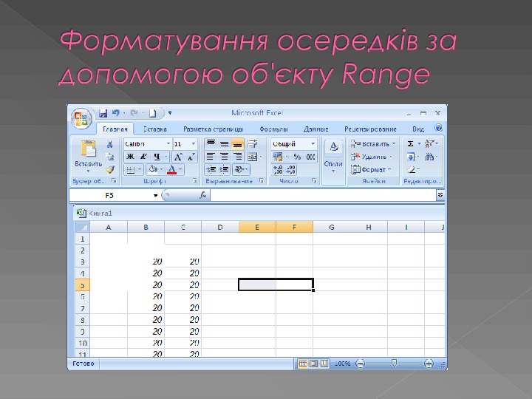Align text to the right
The width and height of the screenshot is (532, 399).
(x=237, y=157)
